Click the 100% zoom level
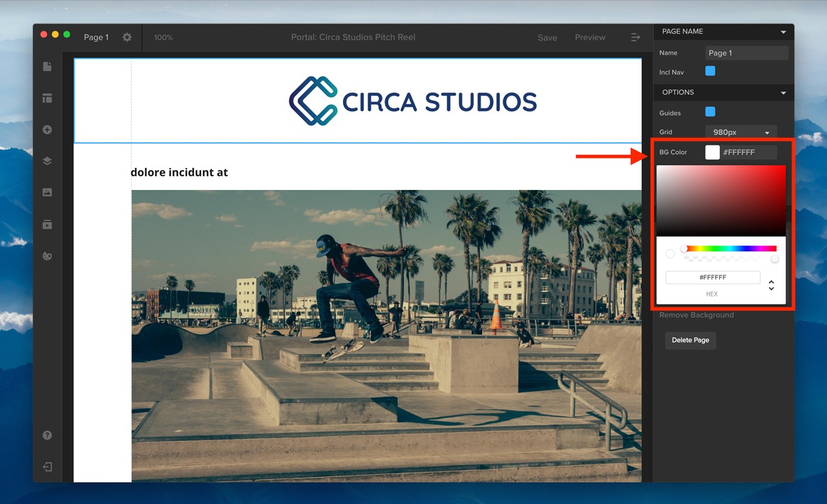827x504 pixels. tap(163, 37)
